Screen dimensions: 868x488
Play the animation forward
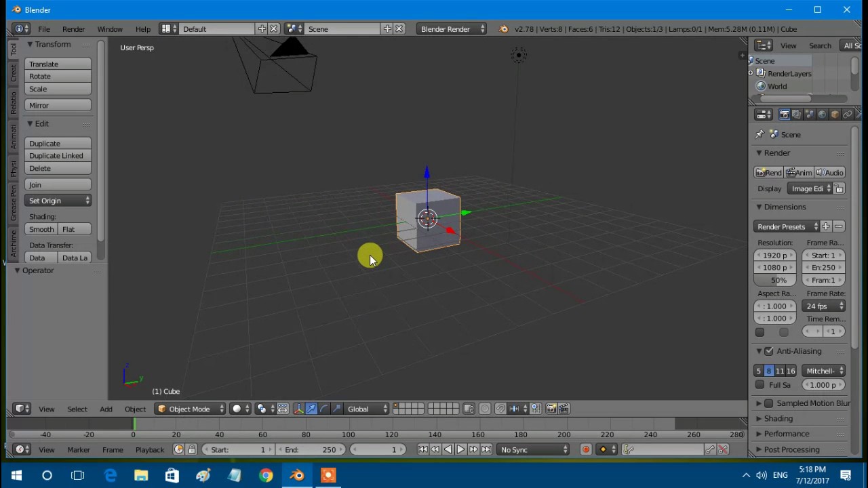coord(460,449)
